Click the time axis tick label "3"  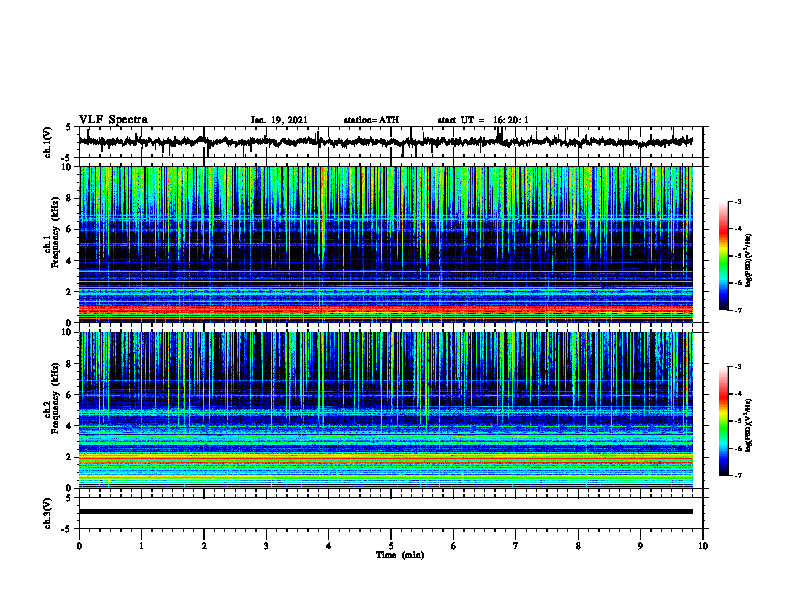click(x=266, y=546)
